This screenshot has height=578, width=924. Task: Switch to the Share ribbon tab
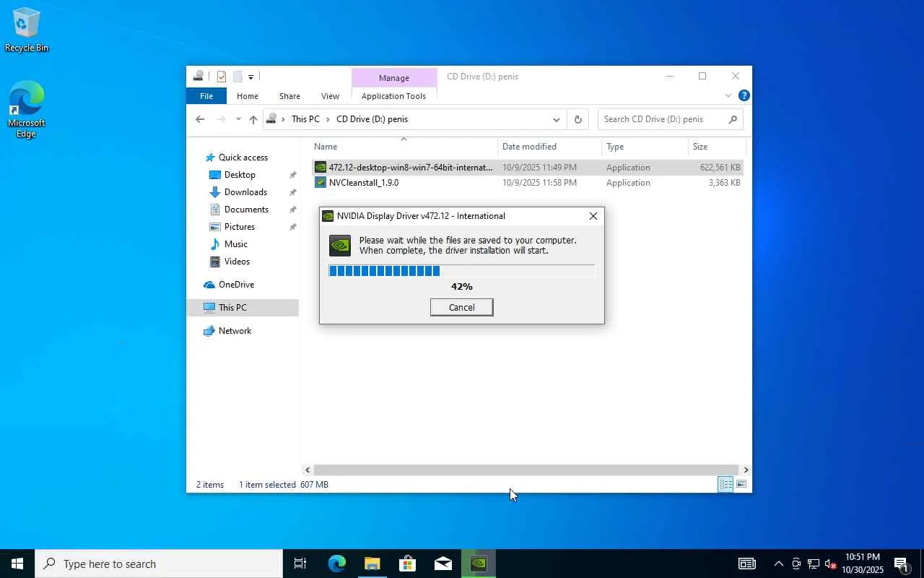point(289,96)
